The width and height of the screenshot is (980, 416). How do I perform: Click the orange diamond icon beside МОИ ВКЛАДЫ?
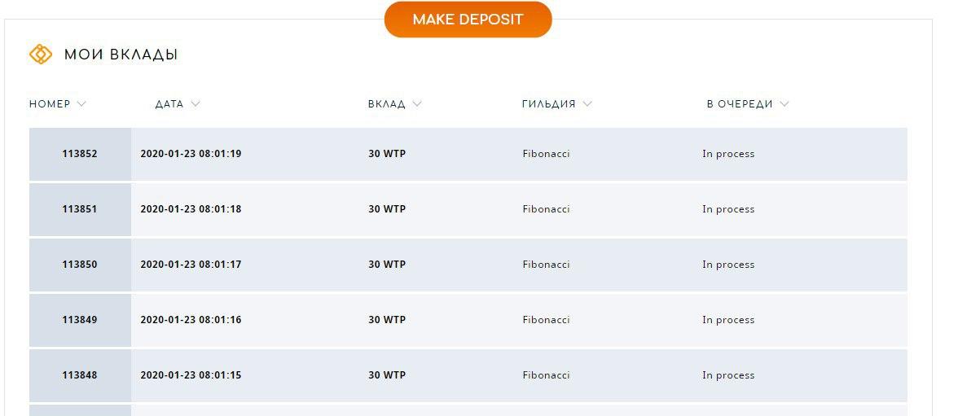[x=41, y=55]
